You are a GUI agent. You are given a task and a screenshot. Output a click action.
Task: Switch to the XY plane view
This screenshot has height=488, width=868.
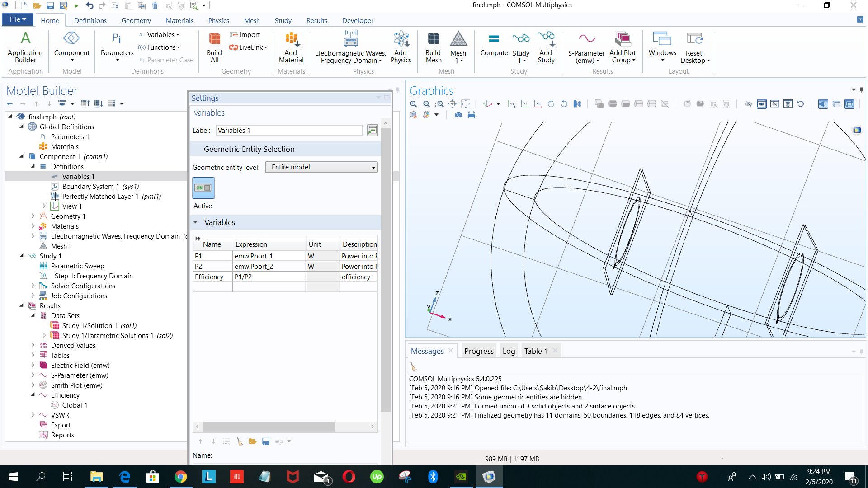511,104
